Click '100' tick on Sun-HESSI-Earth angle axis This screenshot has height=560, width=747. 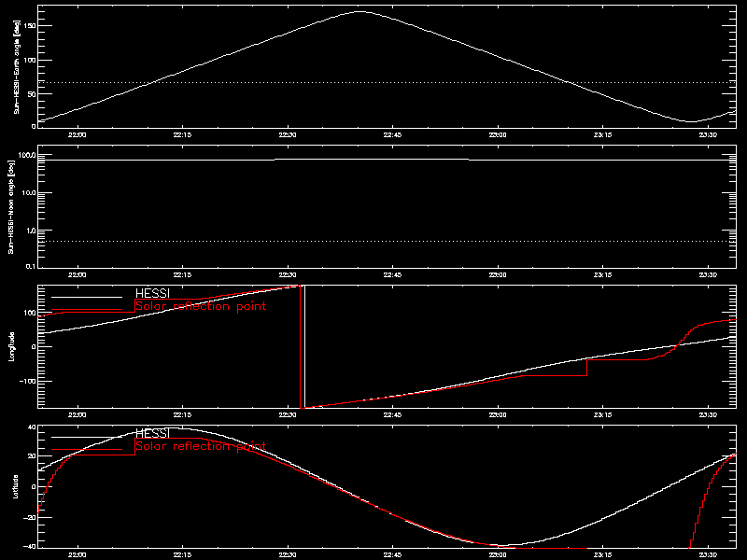(31, 60)
